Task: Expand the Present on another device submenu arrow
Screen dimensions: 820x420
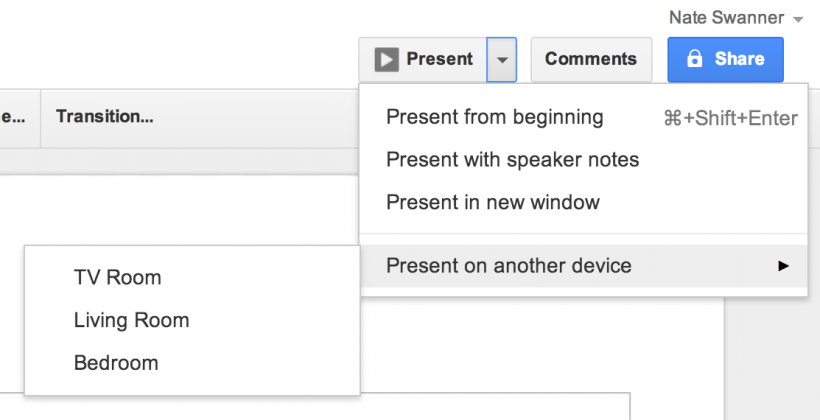Action: pos(783,266)
